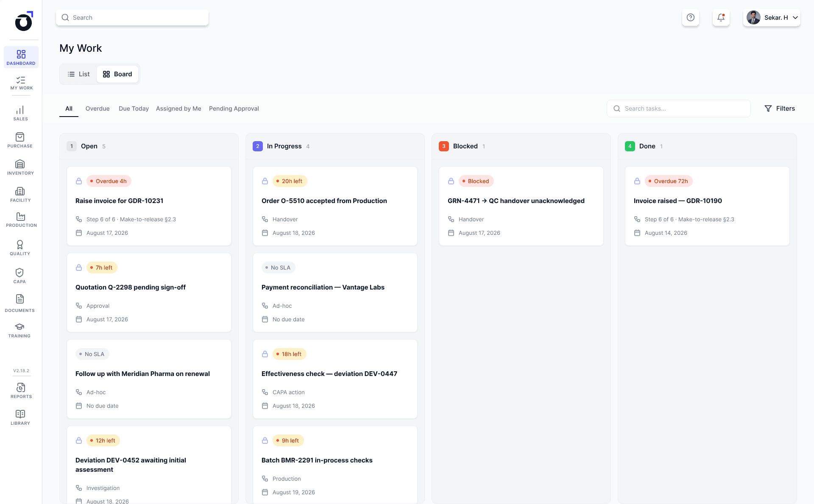The image size is (814, 504).
Task: Open the Quality module icon
Action: (20, 248)
